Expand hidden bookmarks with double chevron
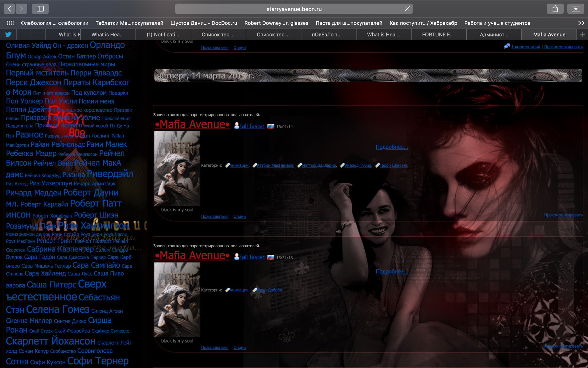This screenshot has height=368, width=588. 581,23
